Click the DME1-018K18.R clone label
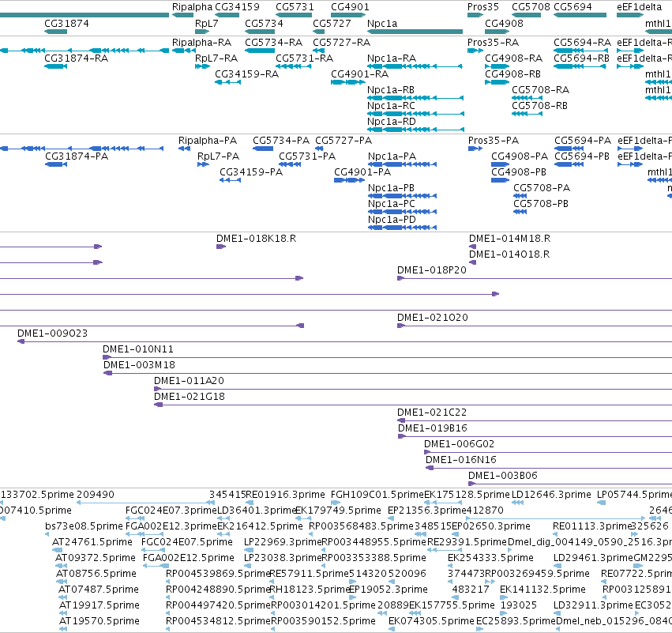The height and width of the screenshot is (633, 672). point(257,239)
